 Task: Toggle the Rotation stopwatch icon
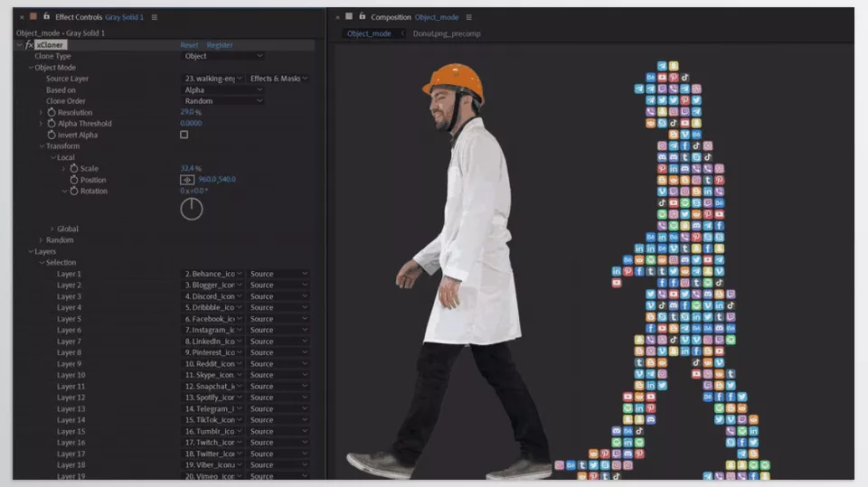click(74, 191)
